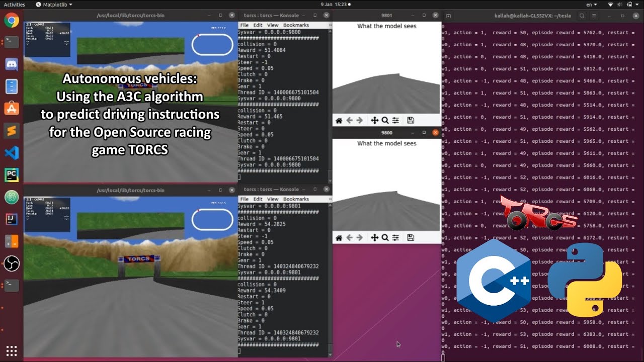
Task: Open Google Chrome from the dock
Action: tap(12, 21)
